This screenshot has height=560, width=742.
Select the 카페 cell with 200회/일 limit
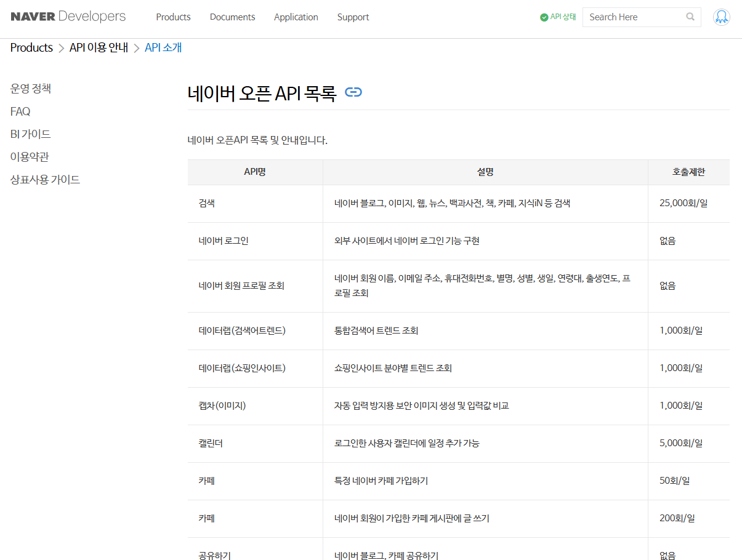255,518
